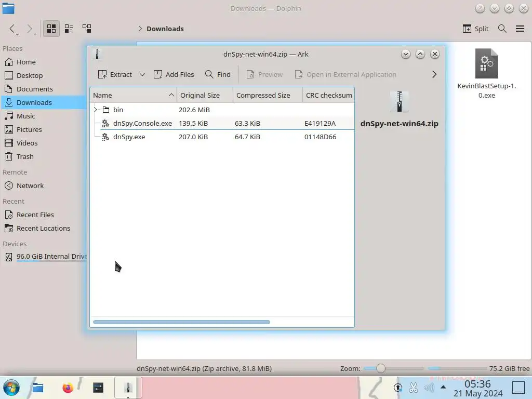Open Documents in Places sidebar
Viewport: 532px width, 399px height.
tap(44, 89)
